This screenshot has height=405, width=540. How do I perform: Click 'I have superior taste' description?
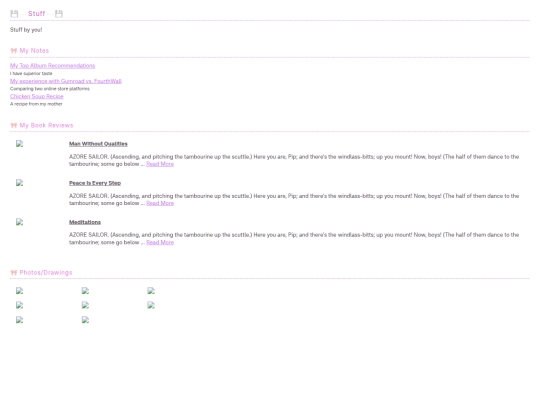coord(31,73)
